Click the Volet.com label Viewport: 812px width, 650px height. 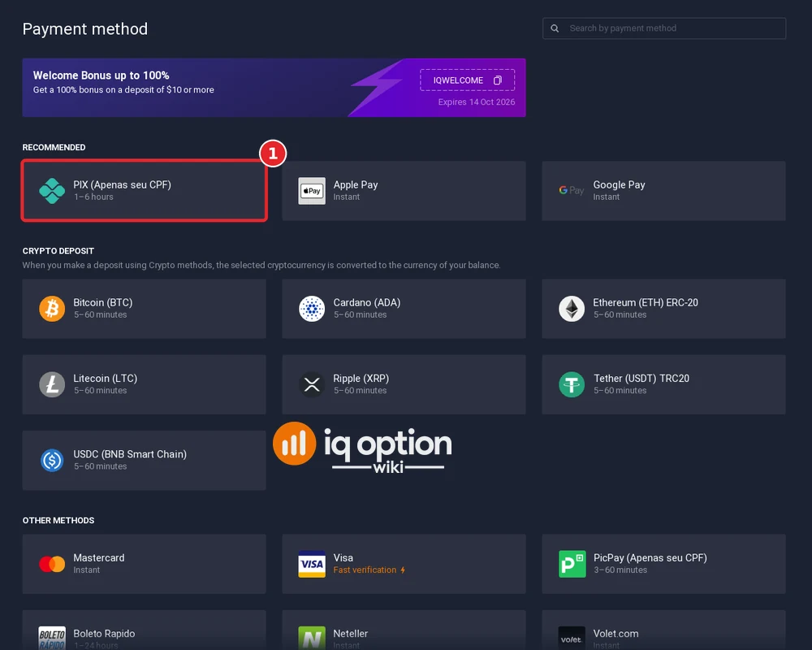[615, 634]
